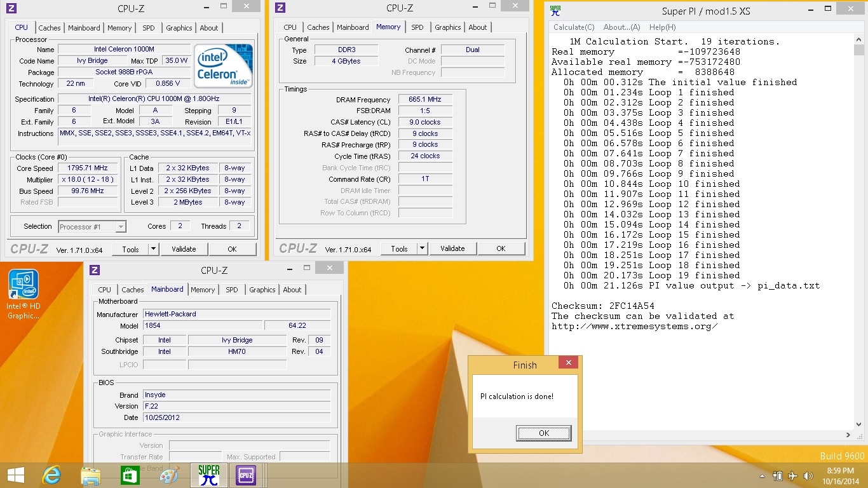Click the Bus Speed value 99.76 MHz

(88, 191)
